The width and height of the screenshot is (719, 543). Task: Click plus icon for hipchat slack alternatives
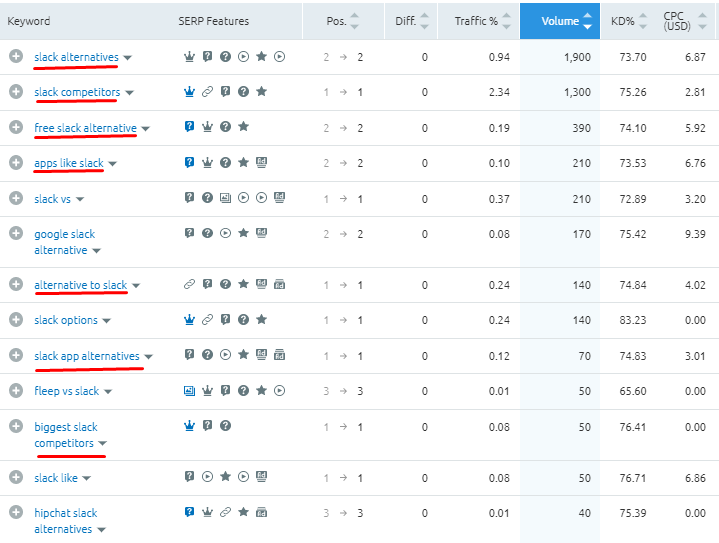[x=16, y=512]
